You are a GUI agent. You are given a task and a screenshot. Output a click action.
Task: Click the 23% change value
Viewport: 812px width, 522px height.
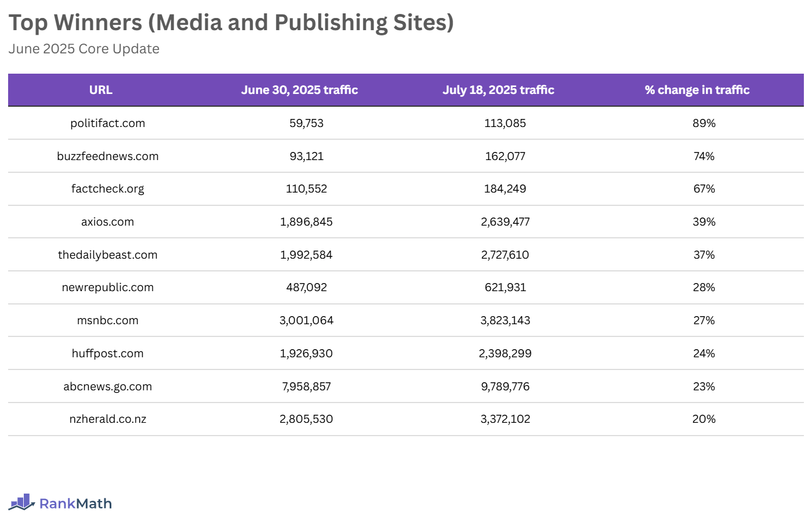[x=704, y=386]
